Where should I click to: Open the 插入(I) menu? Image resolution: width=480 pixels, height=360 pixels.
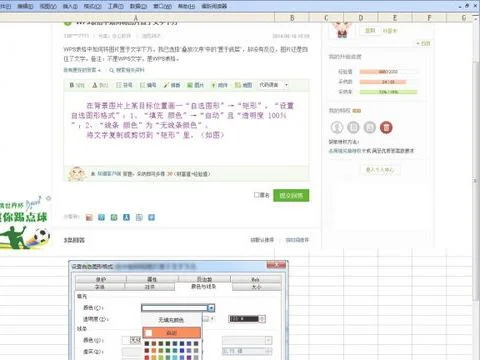(70, 6)
